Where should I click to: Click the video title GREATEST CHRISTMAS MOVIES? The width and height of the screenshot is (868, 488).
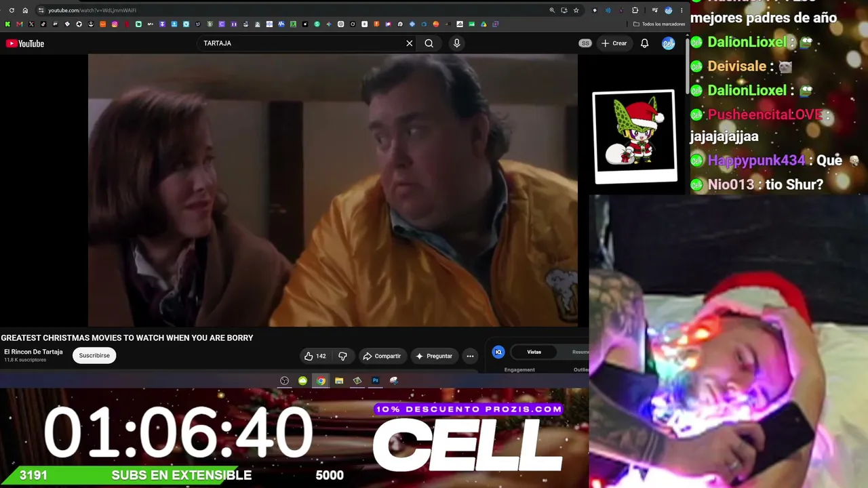[127, 338]
